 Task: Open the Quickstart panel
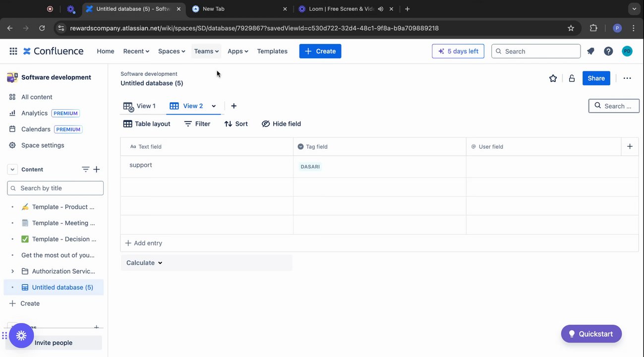tap(591, 334)
